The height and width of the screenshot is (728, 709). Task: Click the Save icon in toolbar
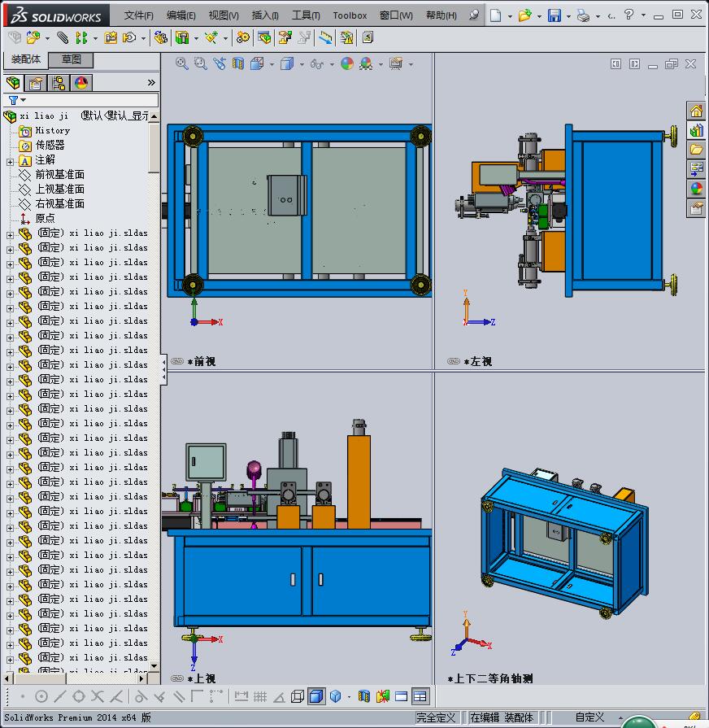point(554,15)
